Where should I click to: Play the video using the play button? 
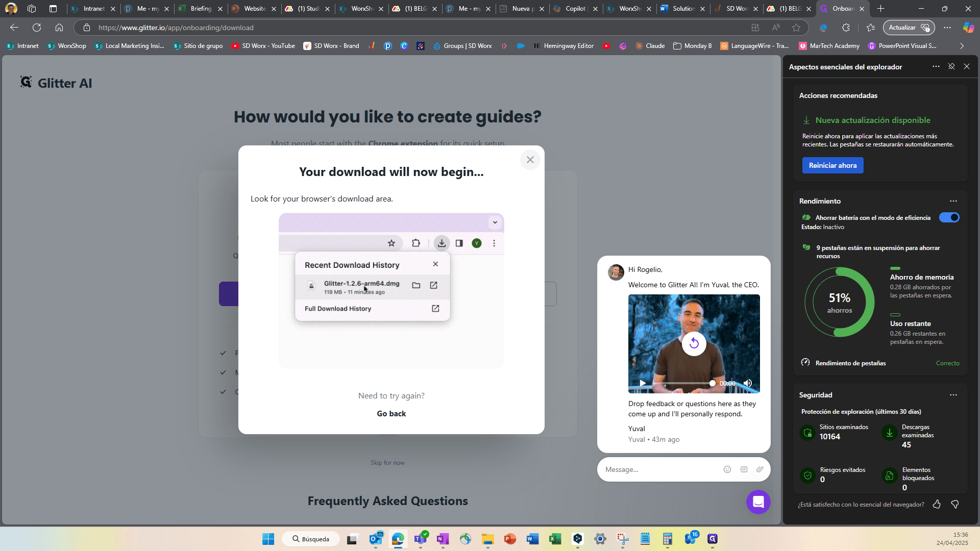click(643, 383)
